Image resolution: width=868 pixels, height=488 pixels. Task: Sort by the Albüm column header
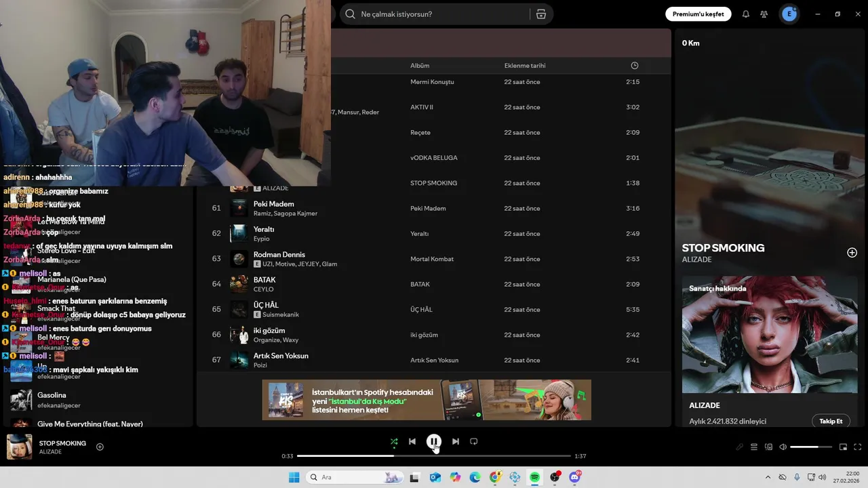click(x=420, y=66)
